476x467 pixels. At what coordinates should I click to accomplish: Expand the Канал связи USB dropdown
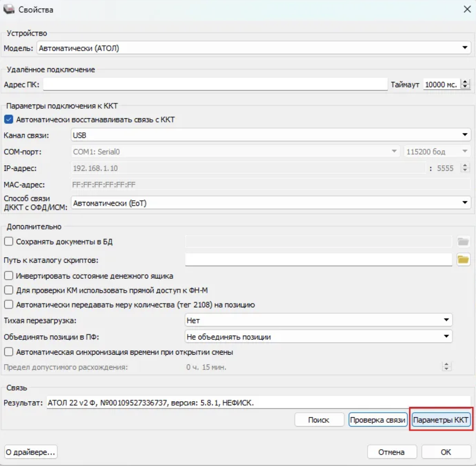[x=465, y=135]
